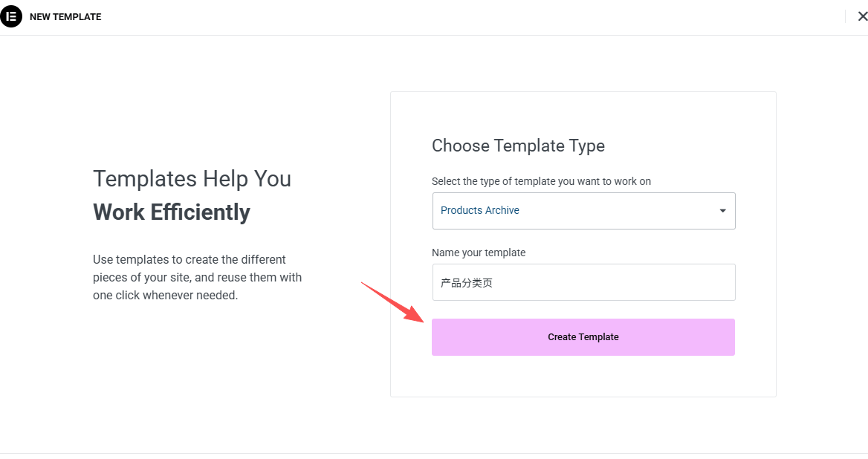This screenshot has width=868, height=459.
Task: Place cursor in the 产品分类页 text
Action: (467, 283)
